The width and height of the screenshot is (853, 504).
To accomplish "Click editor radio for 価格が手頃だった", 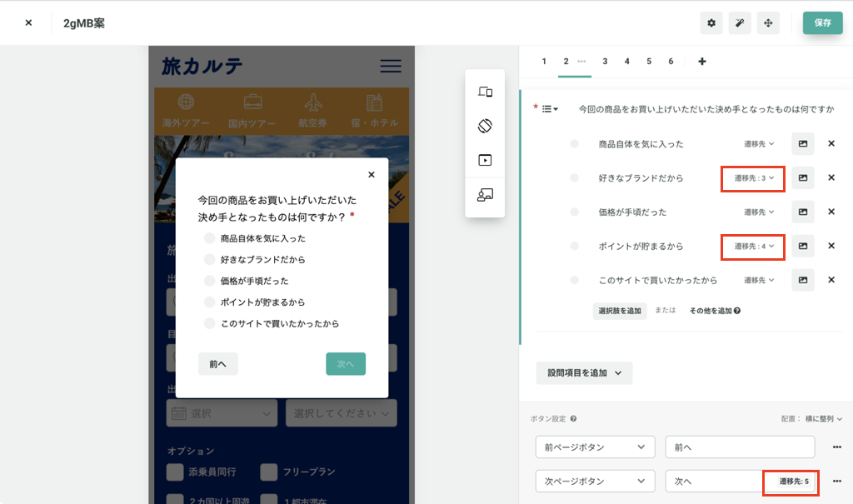I will click(x=574, y=212).
